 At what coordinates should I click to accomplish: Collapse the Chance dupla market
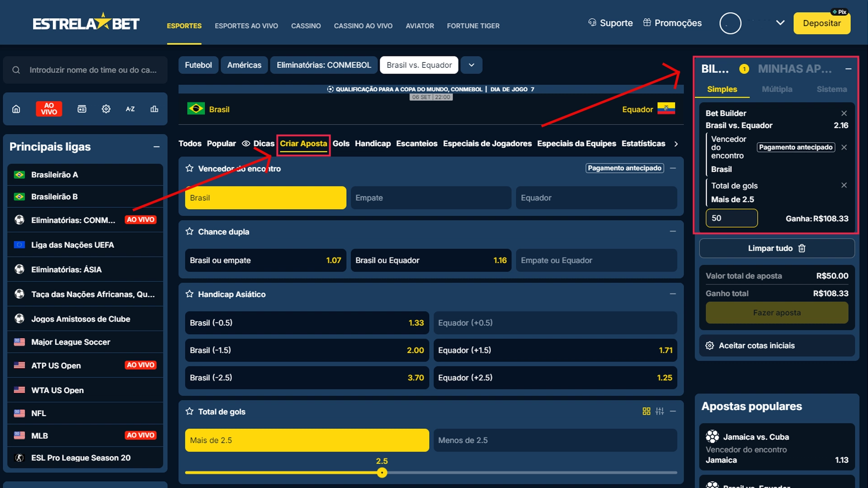[x=673, y=231]
